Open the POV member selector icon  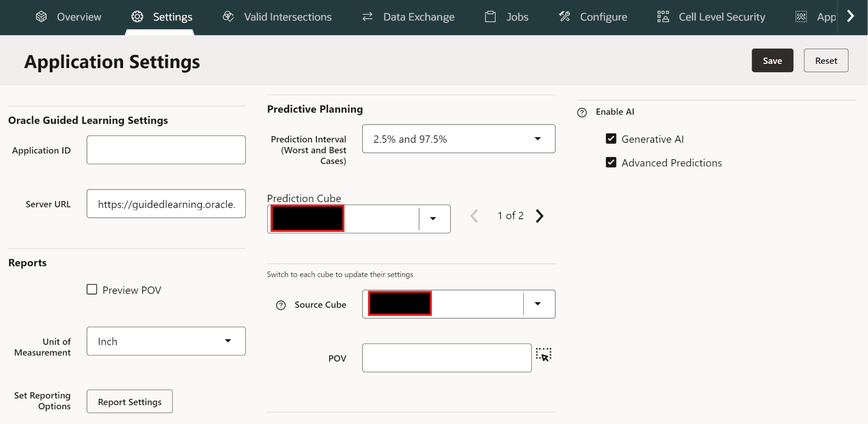coord(544,355)
